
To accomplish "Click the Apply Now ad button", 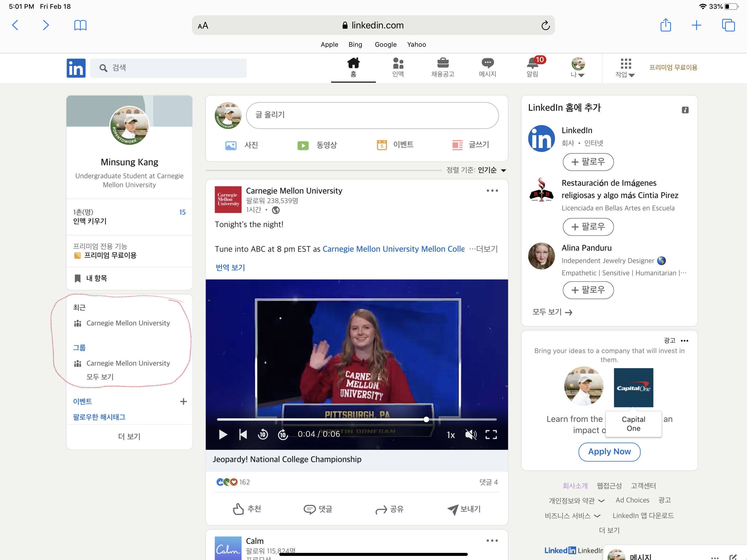I will (x=609, y=452).
